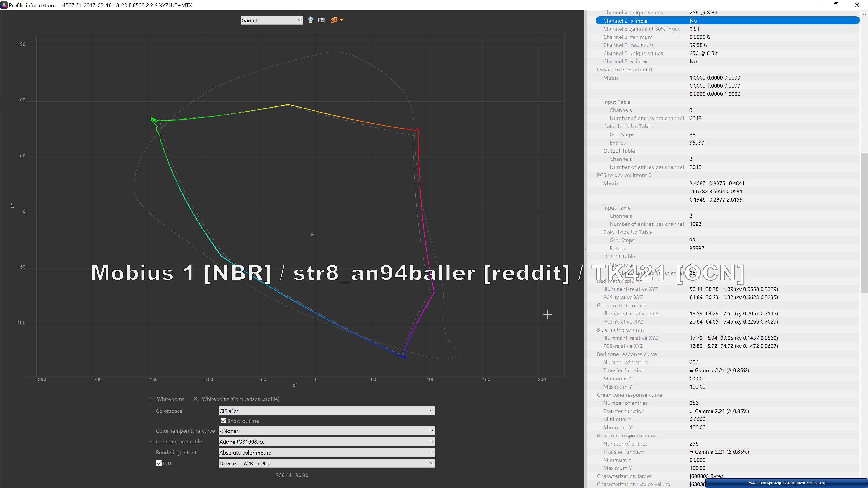Open the Gamut plot type dropdown
The image size is (868, 488).
(x=271, y=20)
